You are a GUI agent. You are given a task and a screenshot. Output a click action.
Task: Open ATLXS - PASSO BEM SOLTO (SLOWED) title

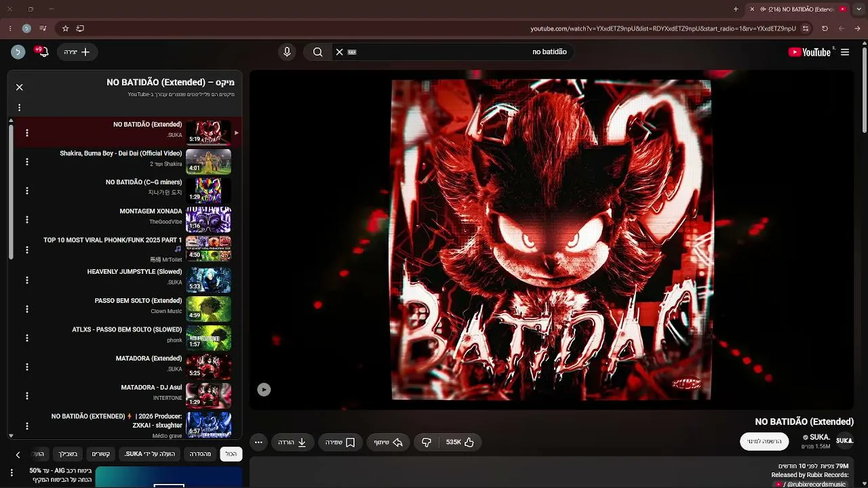[127, 330]
